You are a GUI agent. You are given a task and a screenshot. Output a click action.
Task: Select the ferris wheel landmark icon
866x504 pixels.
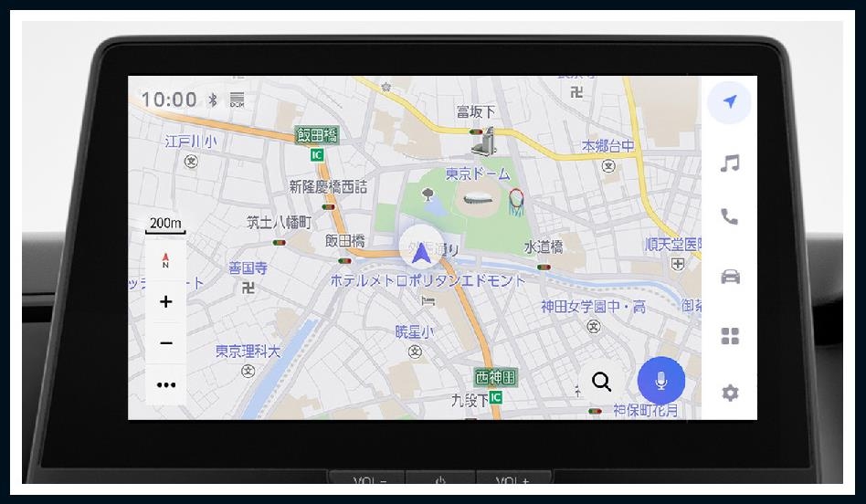tap(517, 200)
